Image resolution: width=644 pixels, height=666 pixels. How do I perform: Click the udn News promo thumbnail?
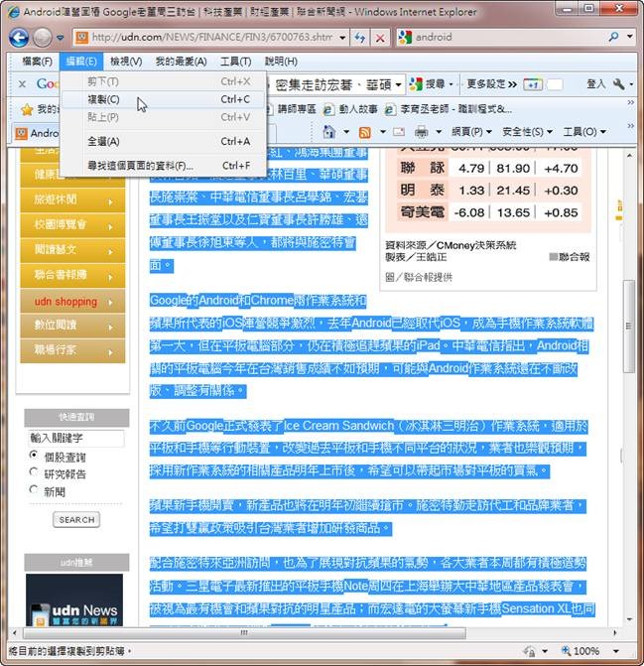(74, 599)
